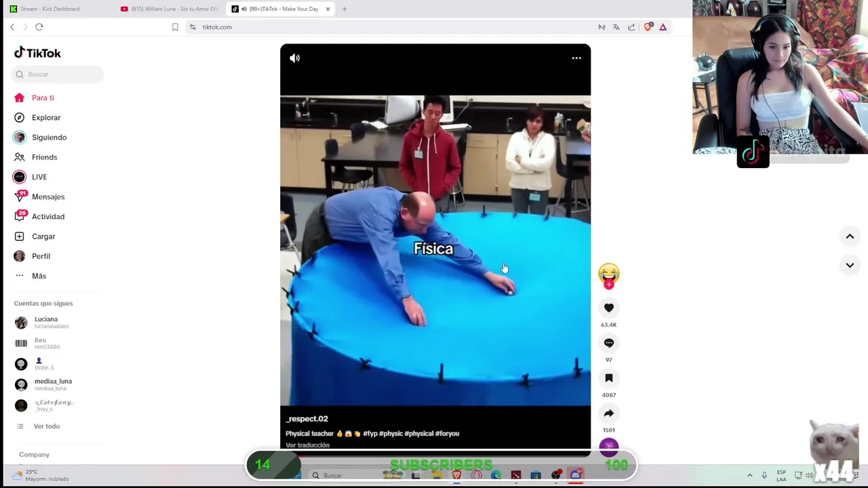Switch to the William Luna YouTube tab
This screenshot has width=868, height=488.
click(x=170, y=9)
